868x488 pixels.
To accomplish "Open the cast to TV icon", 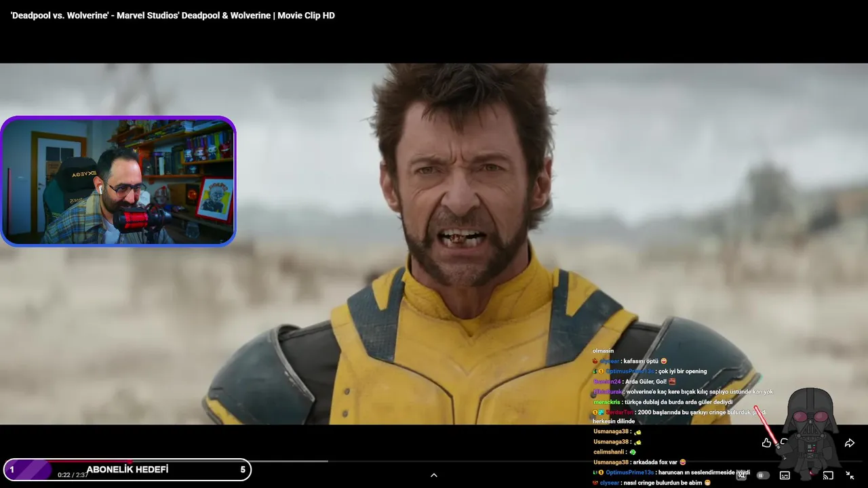I will coord(828,475).
